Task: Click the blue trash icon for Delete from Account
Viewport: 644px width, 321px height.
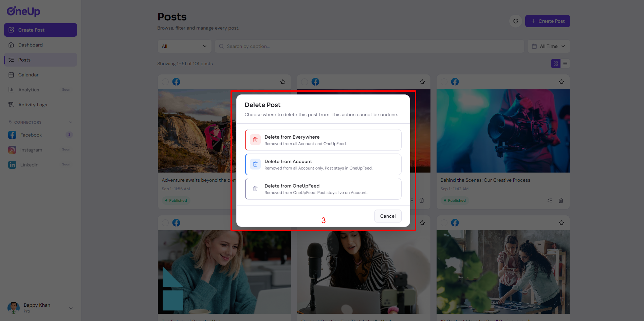Action: (255, 164)
